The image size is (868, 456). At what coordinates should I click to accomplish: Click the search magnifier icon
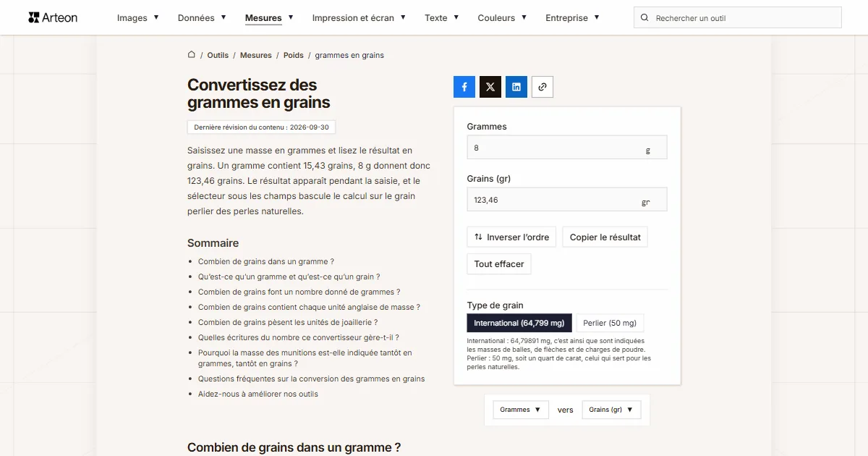click(644, 18)
